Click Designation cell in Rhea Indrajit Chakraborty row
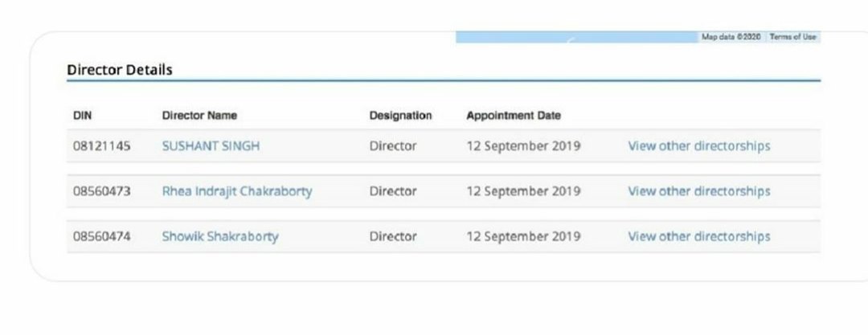This screenshot has height=335, width=868. pos(393,191)
